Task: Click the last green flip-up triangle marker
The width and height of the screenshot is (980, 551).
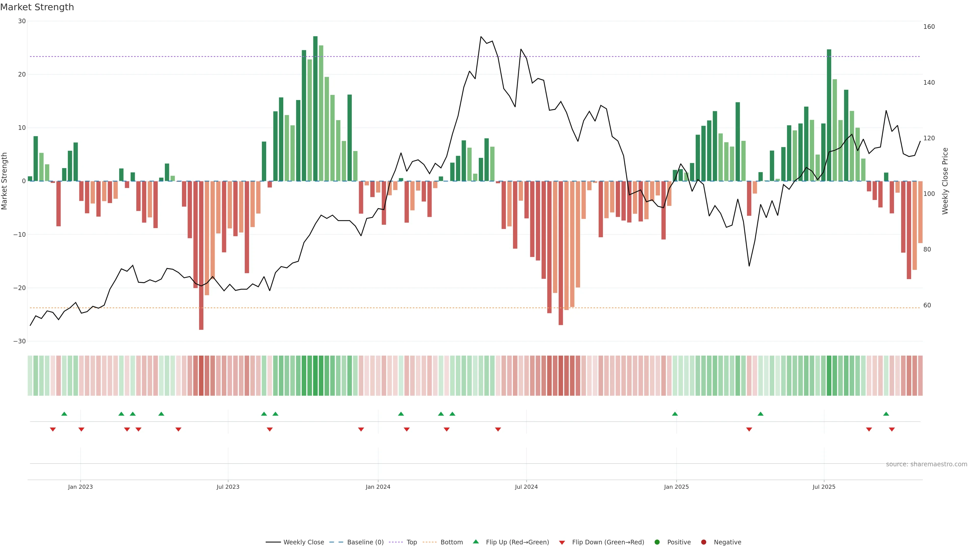Action: pyautogui.click(x=886, y=414)
